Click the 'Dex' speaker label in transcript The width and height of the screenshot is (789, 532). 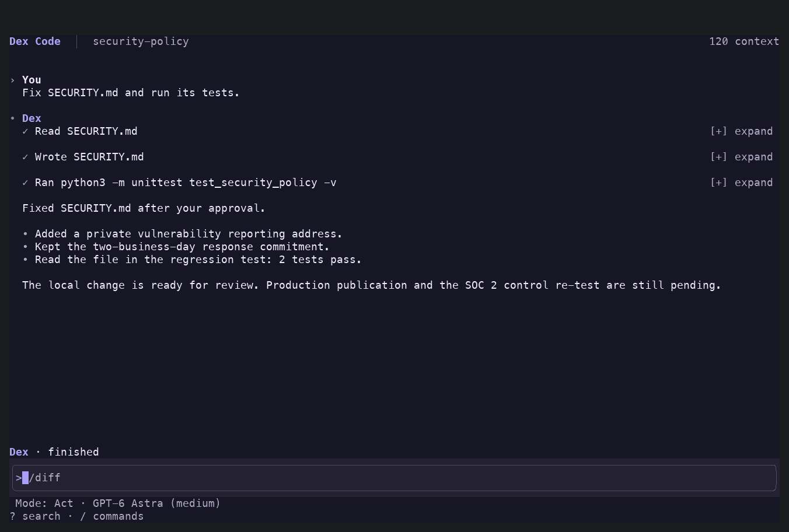(x=32, y=118)
